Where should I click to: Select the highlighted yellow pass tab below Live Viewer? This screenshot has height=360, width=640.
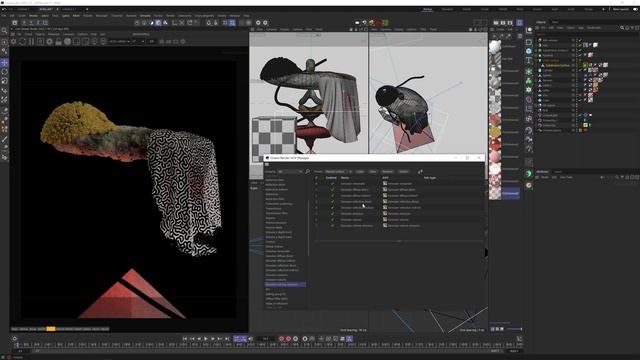click(51, 329)
